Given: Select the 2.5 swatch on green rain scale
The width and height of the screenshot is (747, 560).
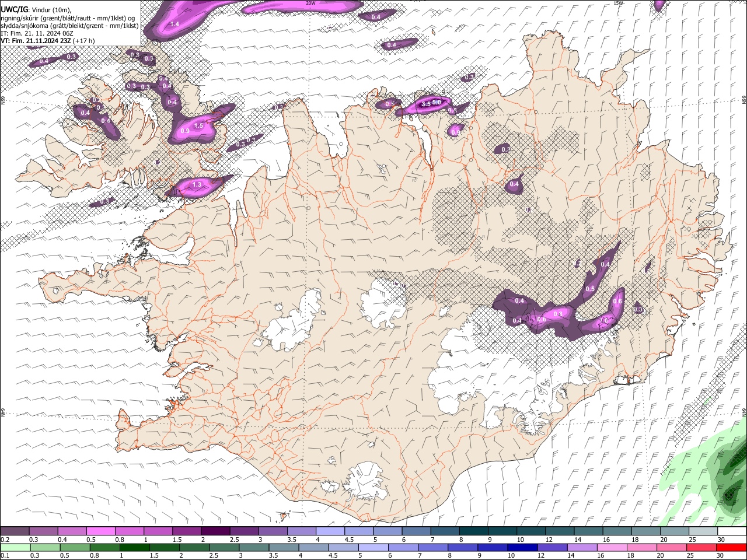Looking at the screenshot, I should 225,547.
